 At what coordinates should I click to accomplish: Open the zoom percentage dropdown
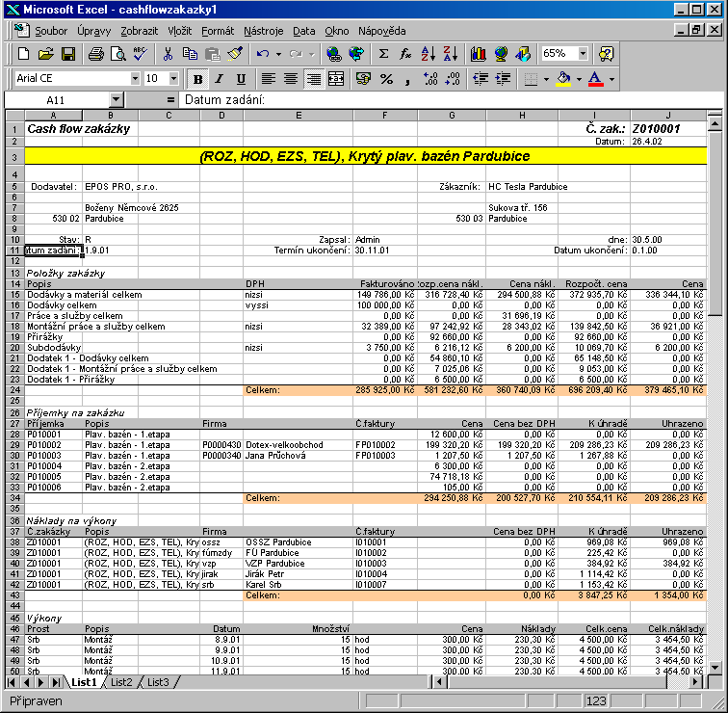tap(583, 54)
